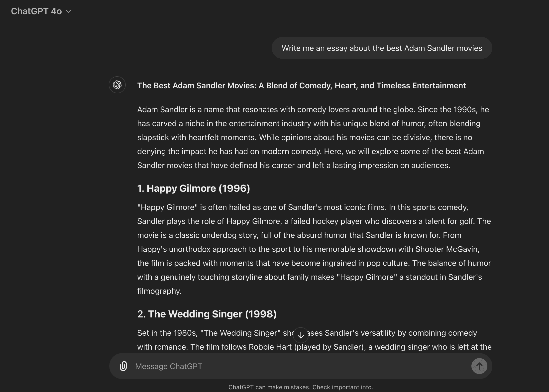Click the intro paragraph's first line
The height and width of the screenshot is (392, 549).
click(x=313, y=109)
